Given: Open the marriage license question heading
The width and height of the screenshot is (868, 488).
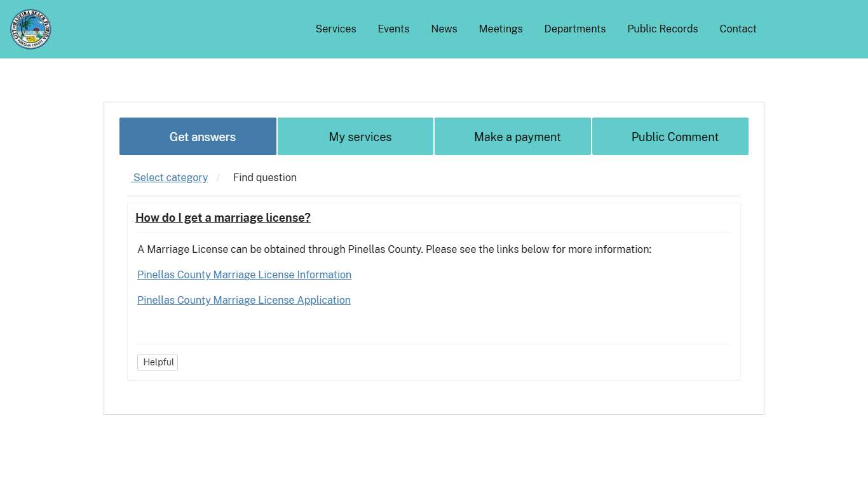Looking at the screenshot, I should [223, 218].
